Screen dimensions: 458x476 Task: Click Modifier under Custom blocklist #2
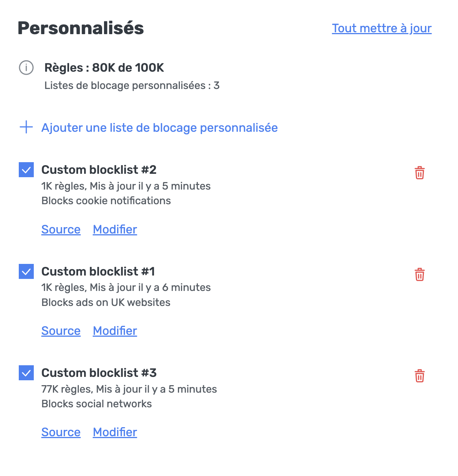point(114,229)
